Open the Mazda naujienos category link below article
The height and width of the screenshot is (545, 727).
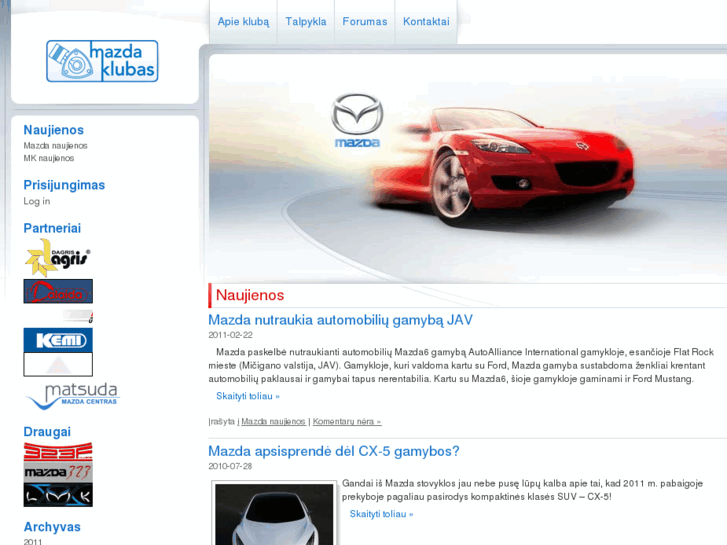[x=274, y=422]
